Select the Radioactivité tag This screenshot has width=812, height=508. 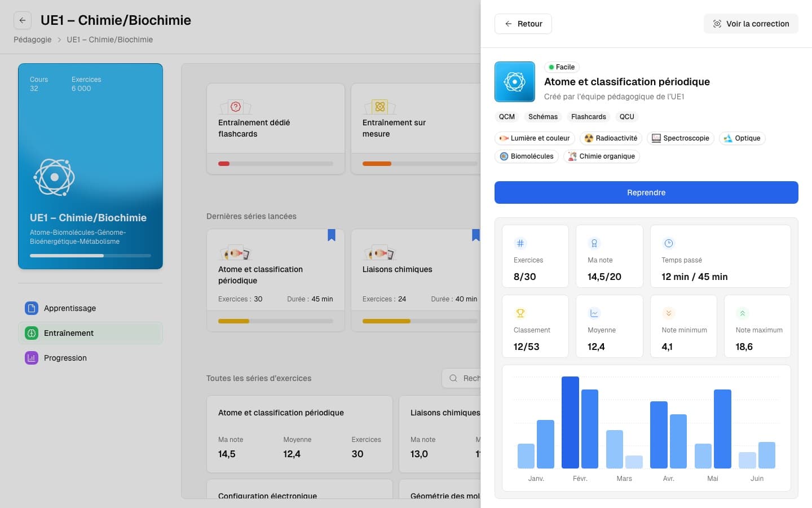tap(611, 138)
